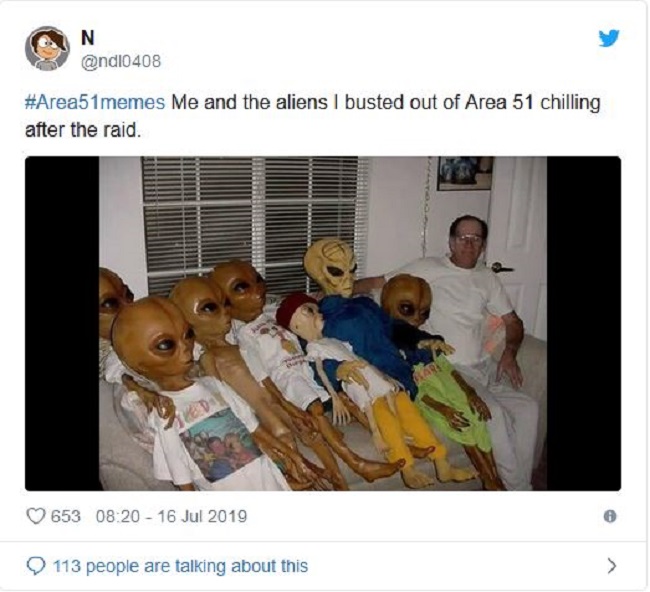Click the framed picture on the wall
The width and height of the screenshot is (650, 592).
click(465, 173)
